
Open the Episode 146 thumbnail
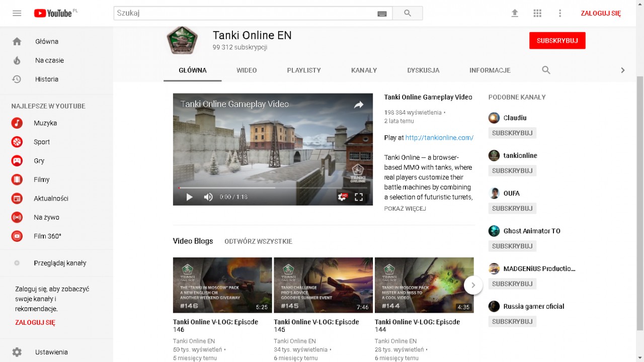point(222,285)
